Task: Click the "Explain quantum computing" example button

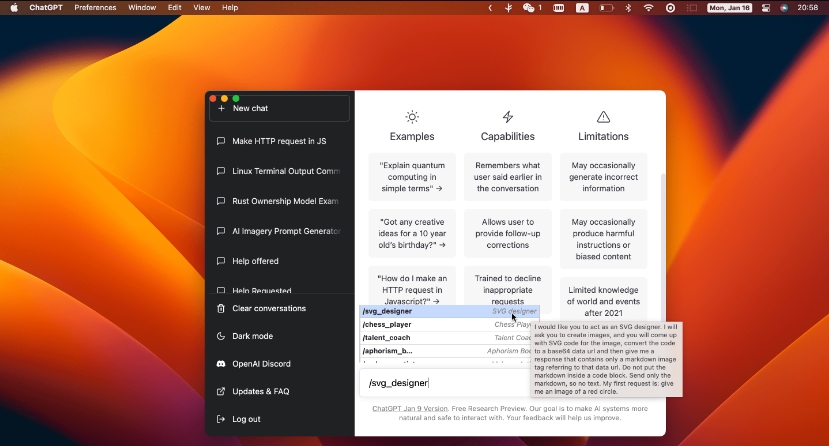Action: point(411,177)
